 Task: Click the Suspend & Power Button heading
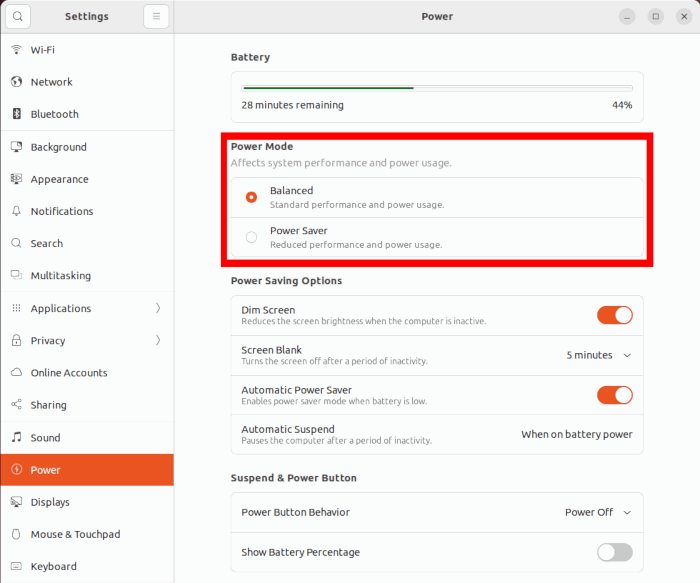[293, 478]
